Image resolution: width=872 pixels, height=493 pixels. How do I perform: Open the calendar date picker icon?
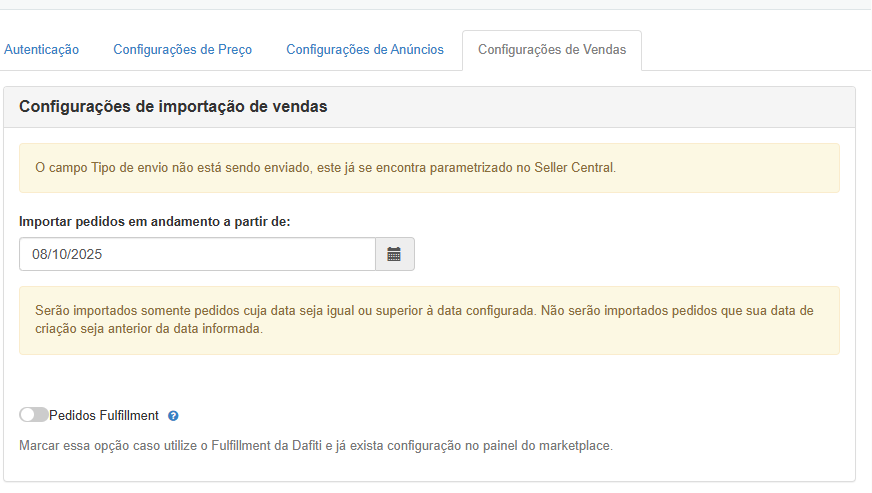click(x=394, y=254)
